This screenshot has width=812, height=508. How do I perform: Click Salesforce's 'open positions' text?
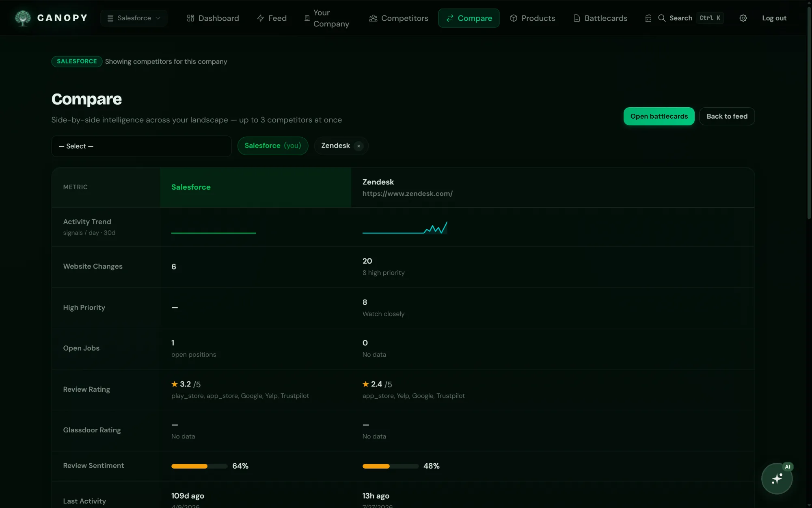point(194,354)
